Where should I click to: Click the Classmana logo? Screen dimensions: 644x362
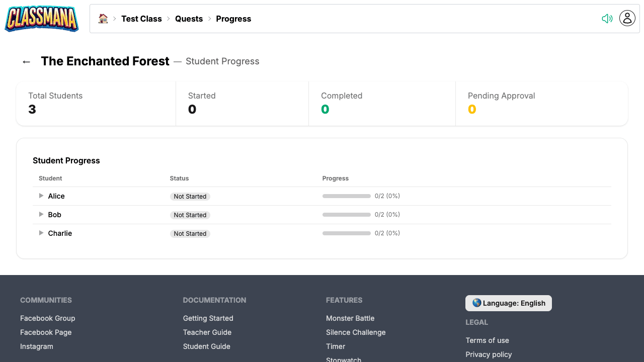tap(42, 19)
